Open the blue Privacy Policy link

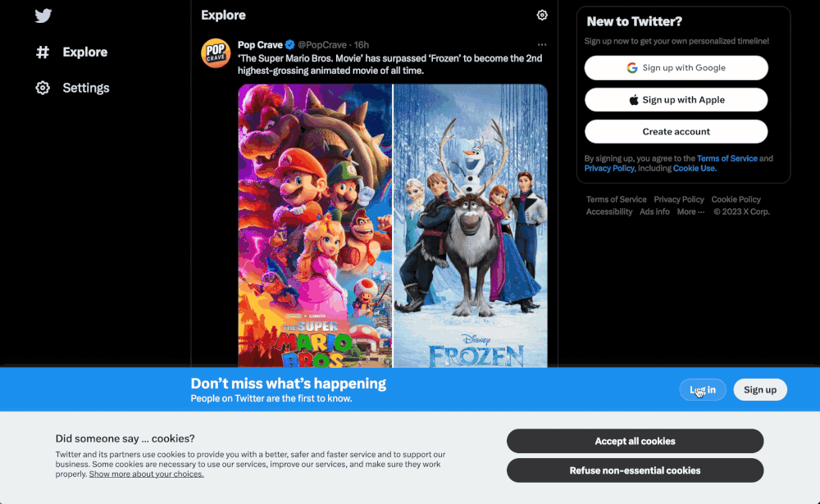point(609,168)
